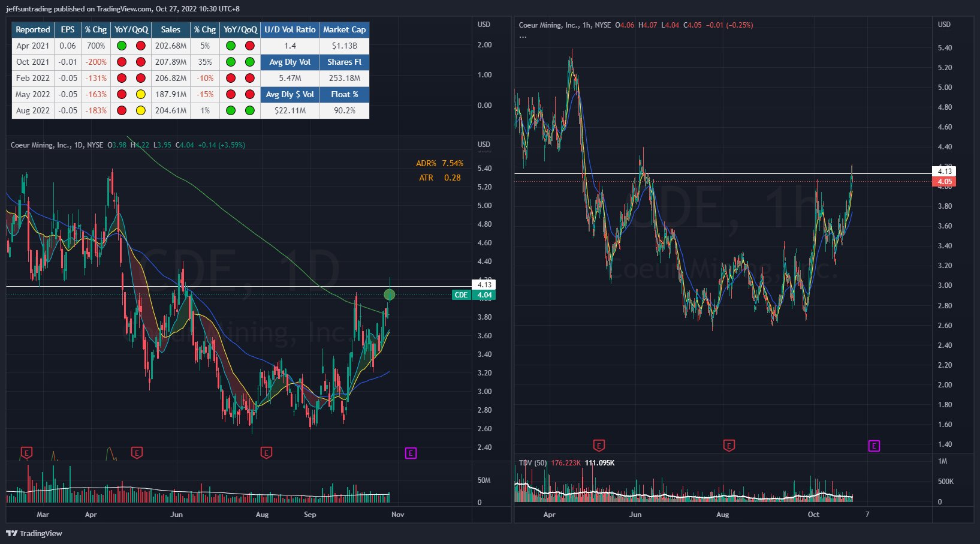Select the green circle marker on the daily chart

coord(389,294)
